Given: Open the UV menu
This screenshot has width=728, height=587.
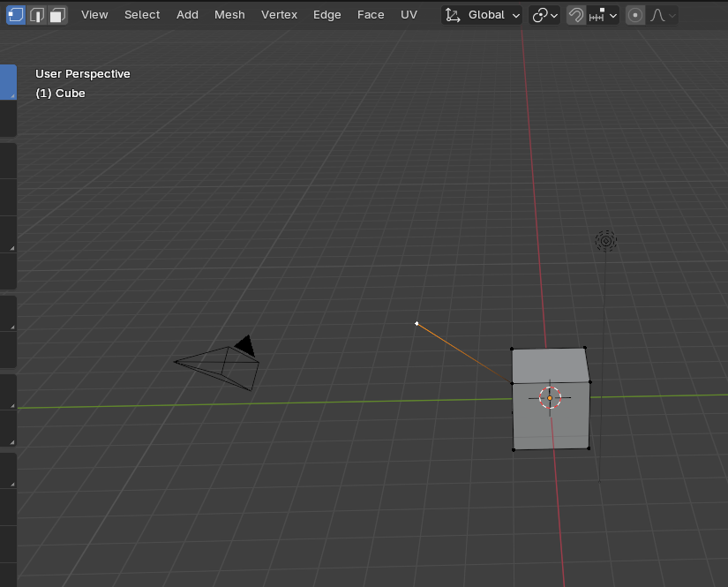Looking at the screenshot, I should point(409,15).
